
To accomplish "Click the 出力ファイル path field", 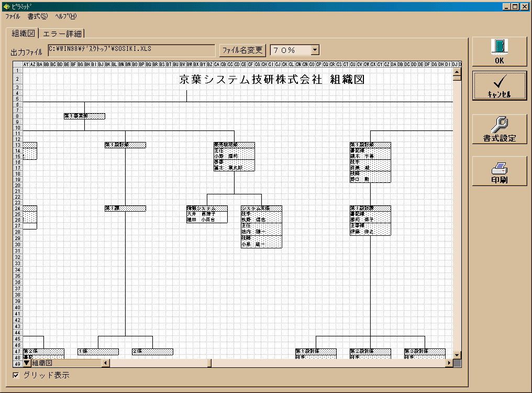I will pos(131,50).
